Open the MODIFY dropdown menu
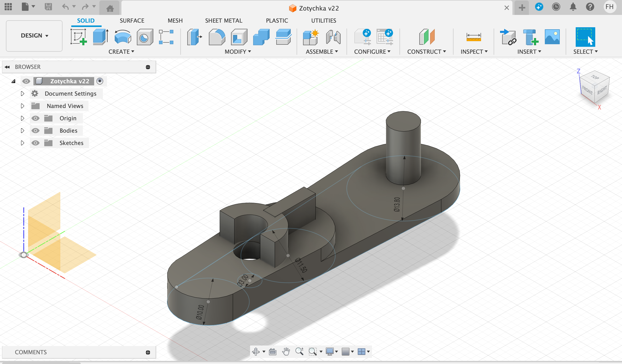This screenshot has width=622, height=364. point(238,52)
